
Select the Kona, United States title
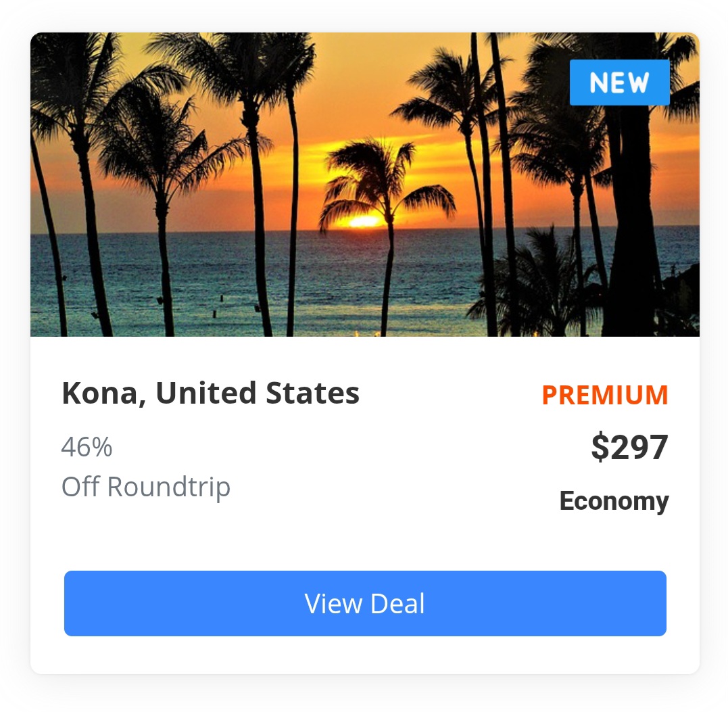(x=210, y=394)
